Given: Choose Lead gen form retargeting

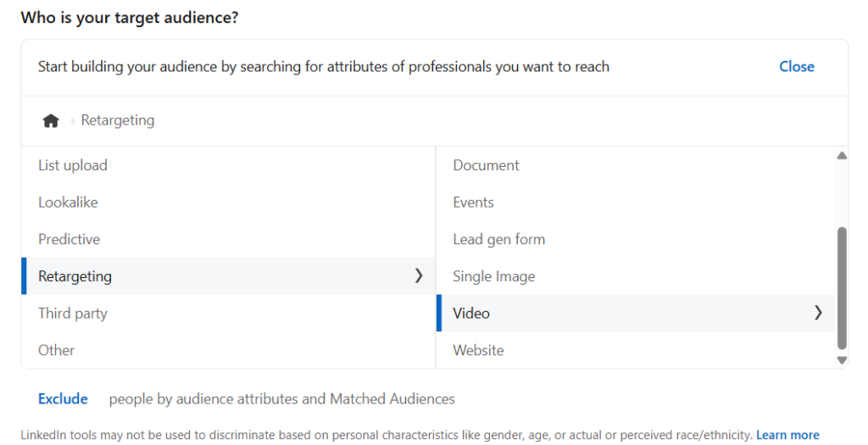Looking at the screenshot, I should point(636,239).
